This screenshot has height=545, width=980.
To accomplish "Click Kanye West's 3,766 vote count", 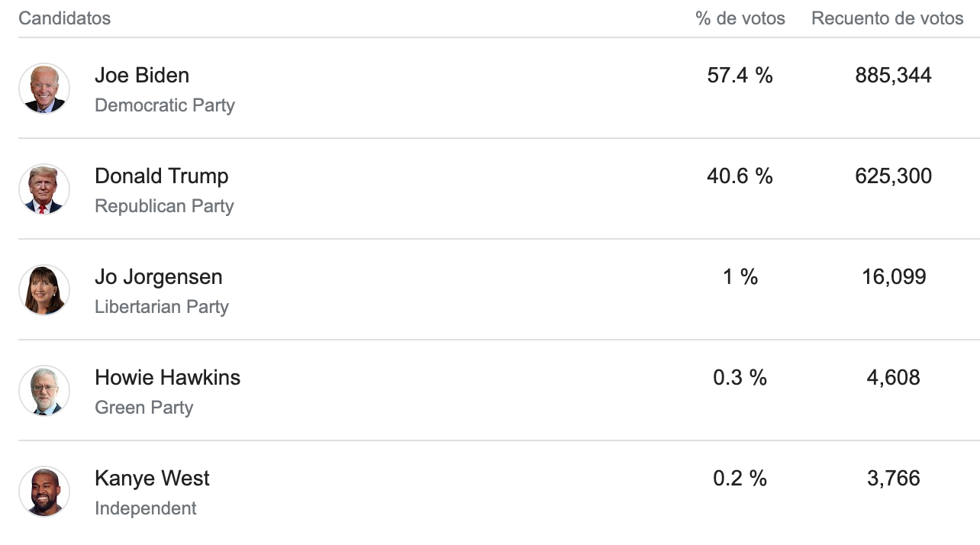I will 893,479.
